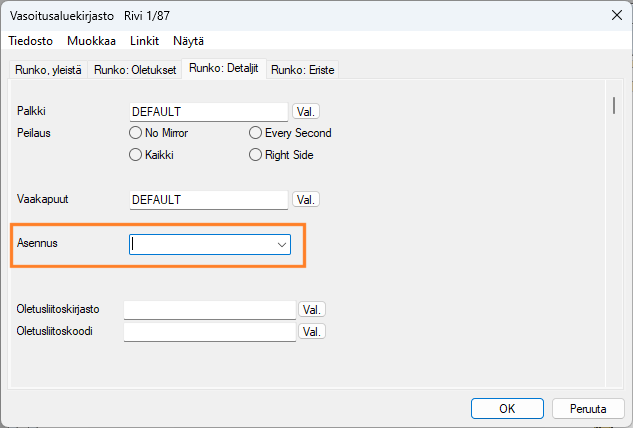Open the Linkit menu

(x=144, y=41)
